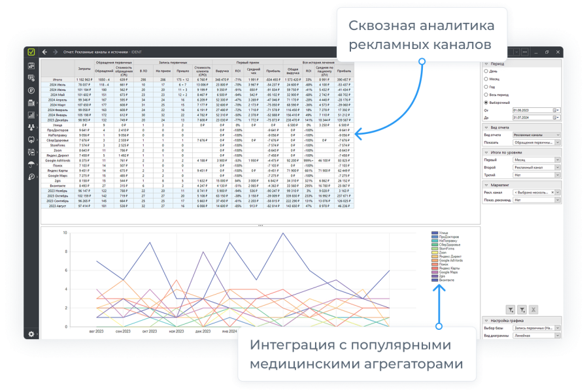Collapse the Маркетинг section
Viewport: 587px width, 392px height.
[x=486, y=185]
